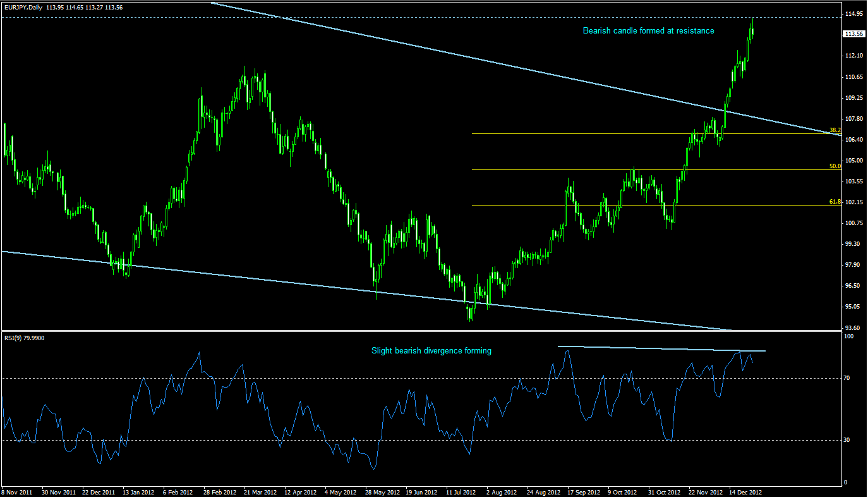868x497 pixels.
Task: Select the 50.0 Fibonacci level label
Action: (x=834, y=166)
